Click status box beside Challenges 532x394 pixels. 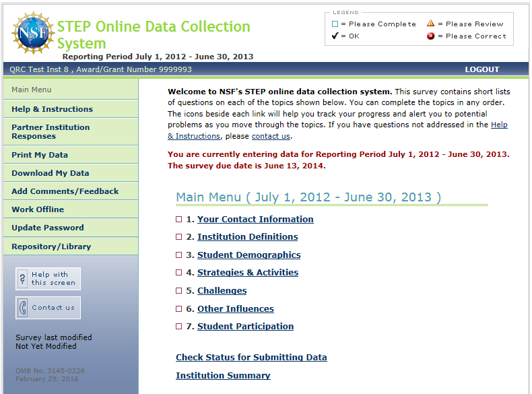[179, 290]
